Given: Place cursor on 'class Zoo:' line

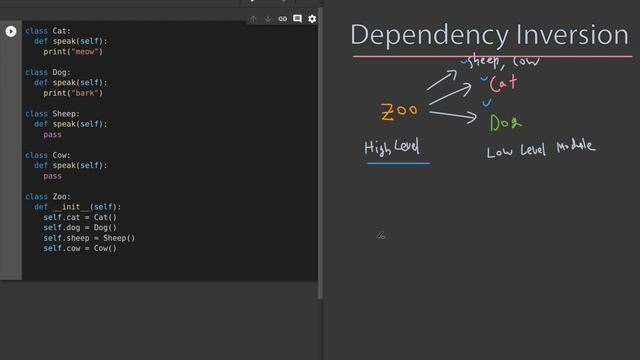Looking at the screenshot, I should click(48, 197).
